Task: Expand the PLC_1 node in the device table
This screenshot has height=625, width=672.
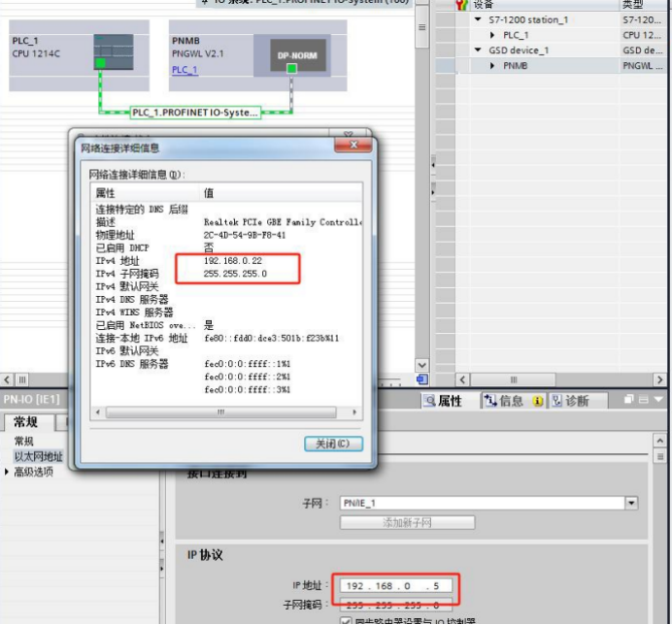Action: tap(492, 35)
